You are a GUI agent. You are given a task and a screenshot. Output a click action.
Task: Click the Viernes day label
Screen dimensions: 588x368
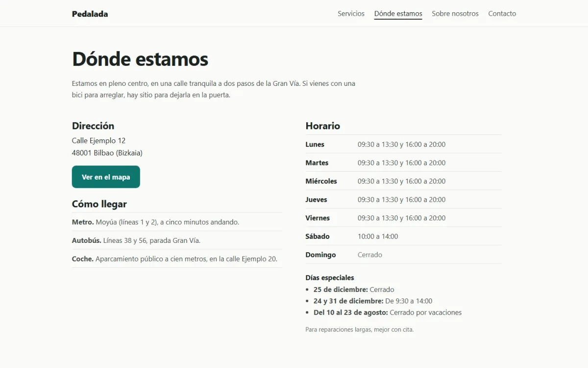pyautogui.click(x=318, y=218)
